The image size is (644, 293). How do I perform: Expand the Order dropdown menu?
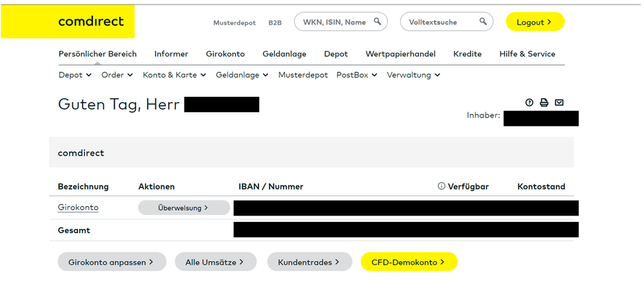coord(117,75)
